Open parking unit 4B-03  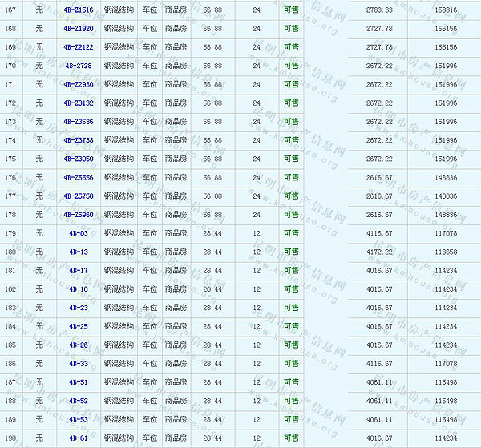click(79, 233)
